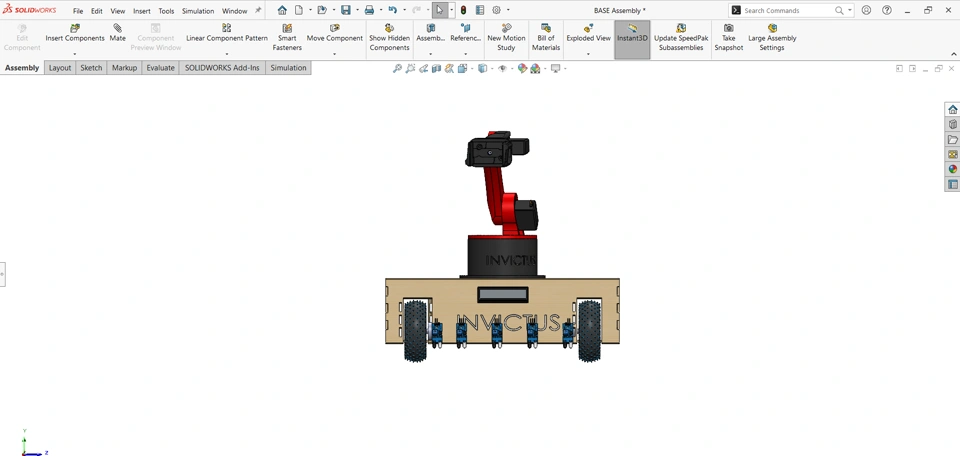The image size is (960, 456).
Task: Select the Mate tool
Action: click(x=118, y=32)
